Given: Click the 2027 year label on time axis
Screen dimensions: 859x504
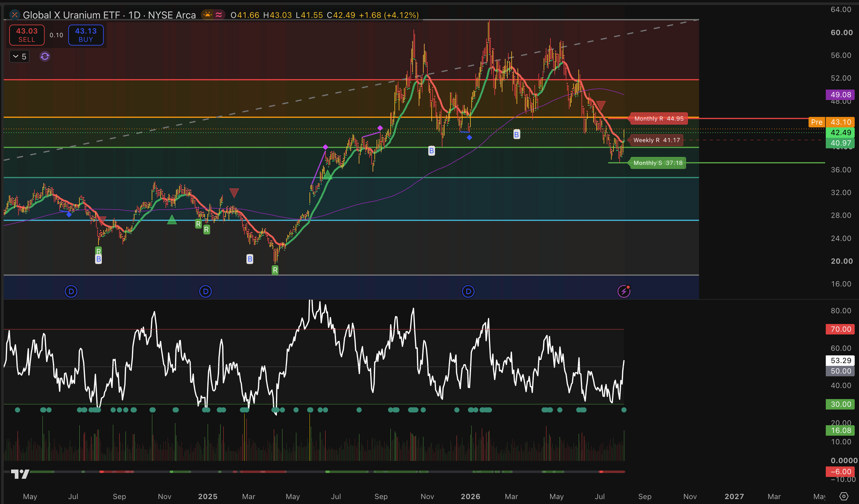Looking at the screenshot, I should (x=734, y=497).
